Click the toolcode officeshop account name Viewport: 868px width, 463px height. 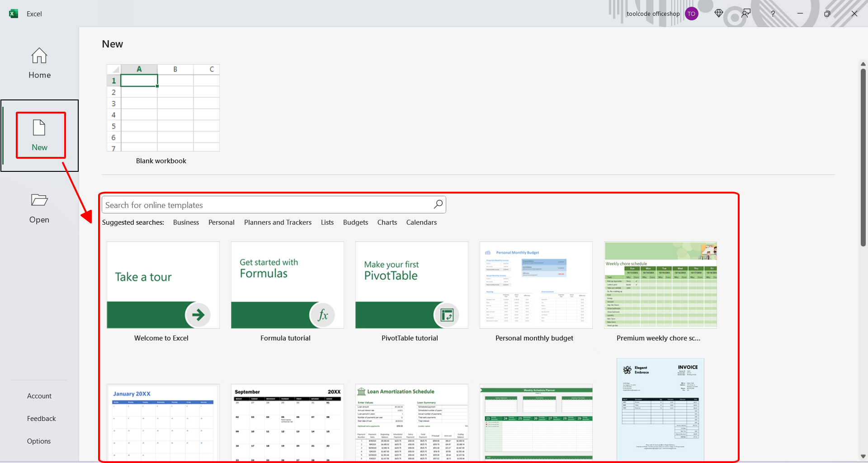click(653, 14)
